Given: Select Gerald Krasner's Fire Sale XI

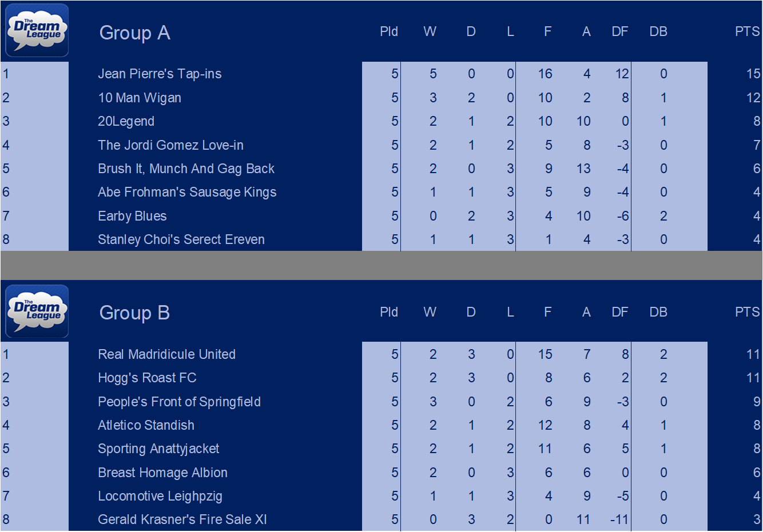Looking at the screenshot, I should coord(182,519).
